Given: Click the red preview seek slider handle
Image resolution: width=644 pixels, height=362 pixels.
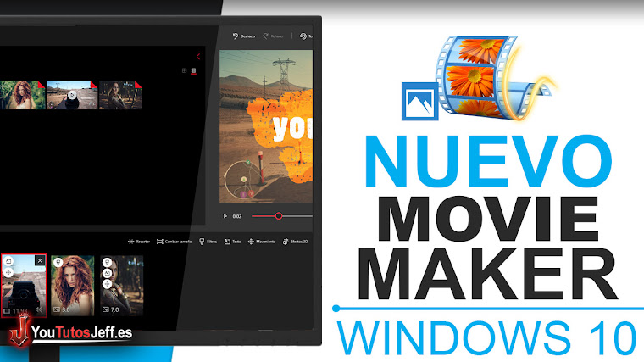Looking at the screenshot, I should [x=279, y=215].
